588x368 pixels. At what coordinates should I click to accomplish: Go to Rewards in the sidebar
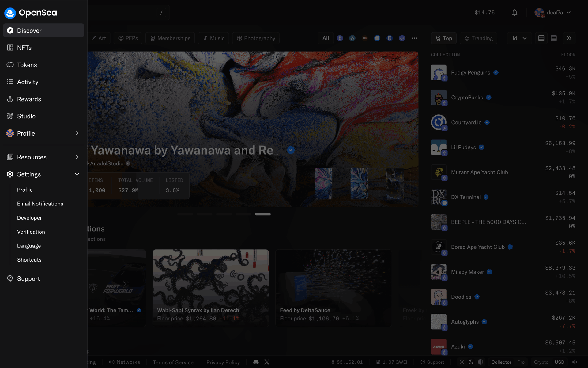click(x=43, y=99)
